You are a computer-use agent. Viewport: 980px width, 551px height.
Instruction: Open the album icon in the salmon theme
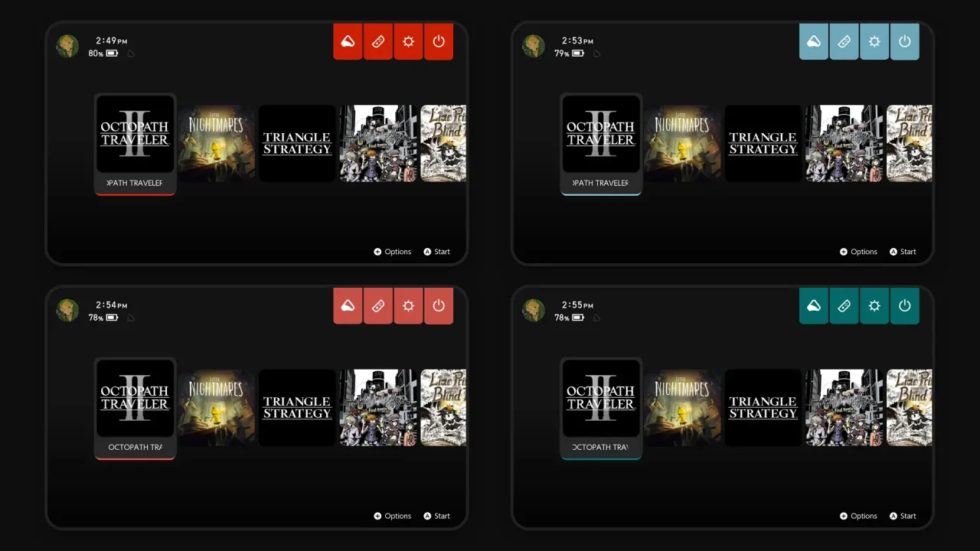point(348,306)
